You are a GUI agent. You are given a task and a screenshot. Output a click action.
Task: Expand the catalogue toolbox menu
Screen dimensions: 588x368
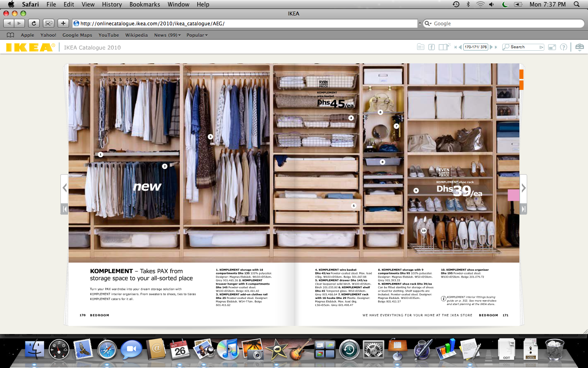[x=579, y=47]
